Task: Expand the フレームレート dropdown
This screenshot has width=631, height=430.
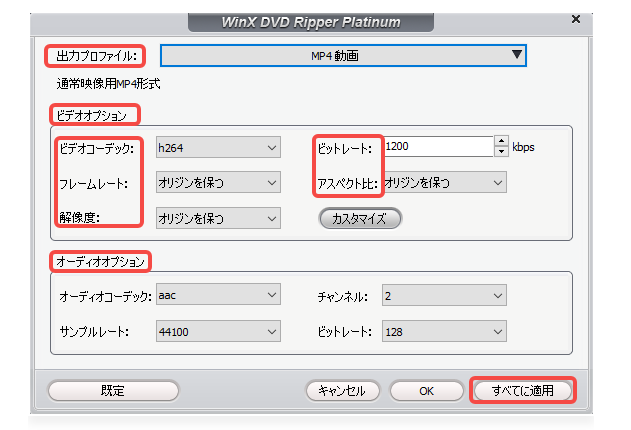Action: pyautogui.click(x=218, y=183)
